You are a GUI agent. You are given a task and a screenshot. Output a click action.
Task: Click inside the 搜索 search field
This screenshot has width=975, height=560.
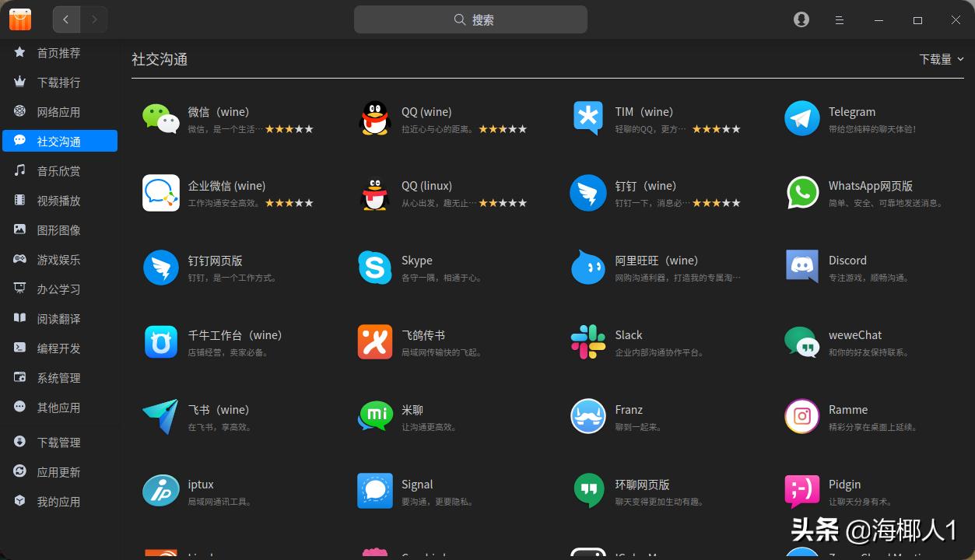point(470,19)
